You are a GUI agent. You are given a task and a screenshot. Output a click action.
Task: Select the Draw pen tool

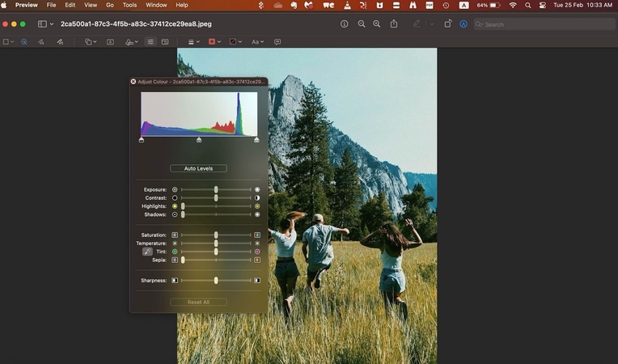(x=60, y=42)
